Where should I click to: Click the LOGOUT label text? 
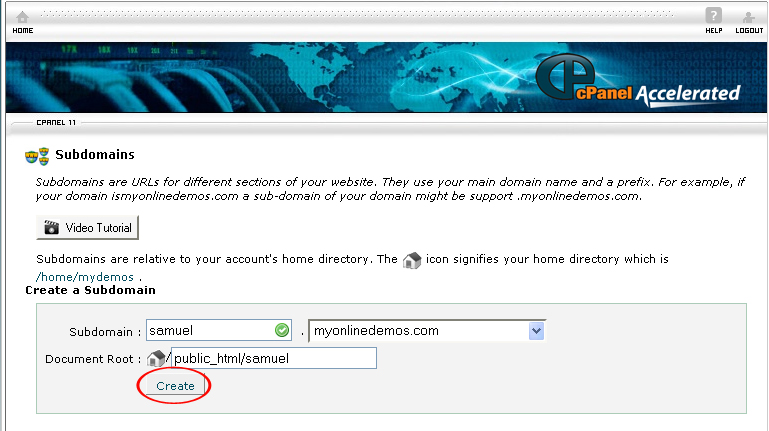point(749,30)
